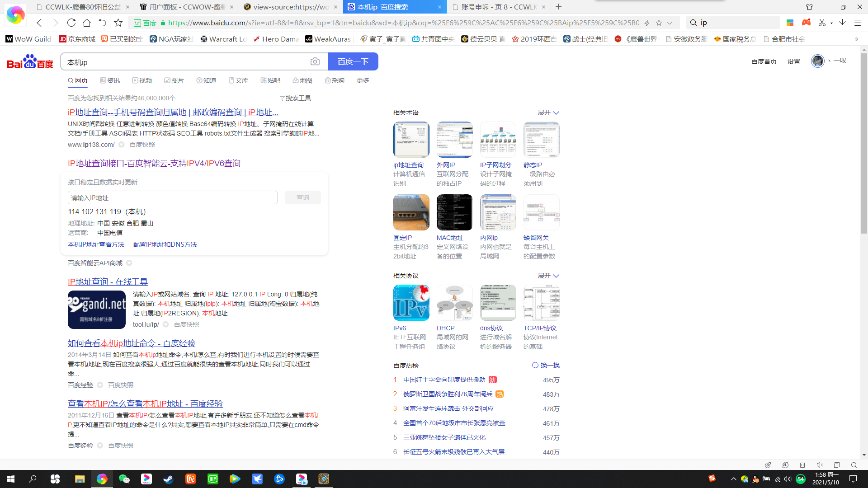The width and height of the screenshot is (868, 488).
Task: Select the scissors screenshot tool in browser toolbar
Action: (823, 23)
